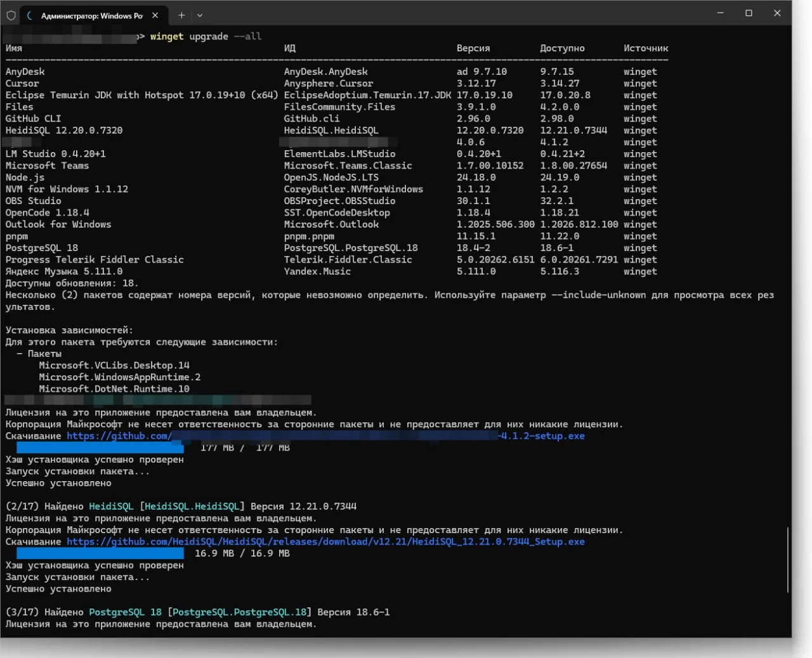Click the "LM Studio 0.4.20+1" package name
This screenshot has width=812, height=658.
coord(56,153)
